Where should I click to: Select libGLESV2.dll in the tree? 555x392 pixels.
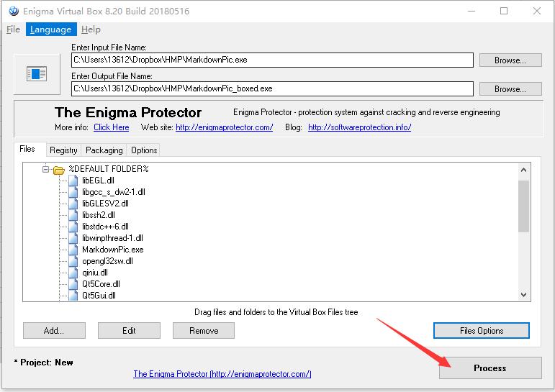106,204
